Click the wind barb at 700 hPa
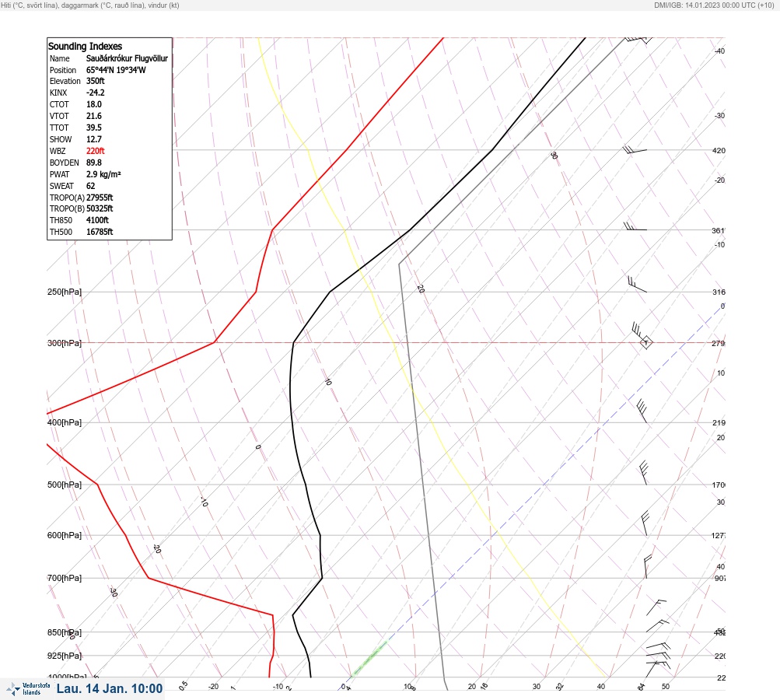 tap(647, 567)
